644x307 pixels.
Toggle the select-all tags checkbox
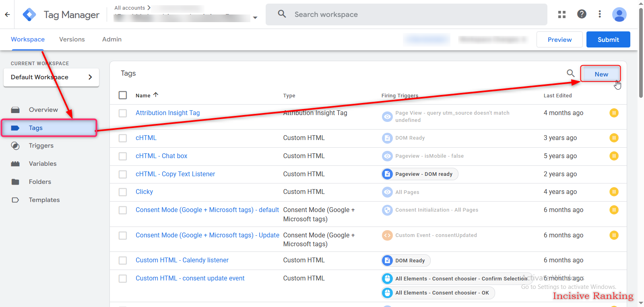click(x=123, y=95)
